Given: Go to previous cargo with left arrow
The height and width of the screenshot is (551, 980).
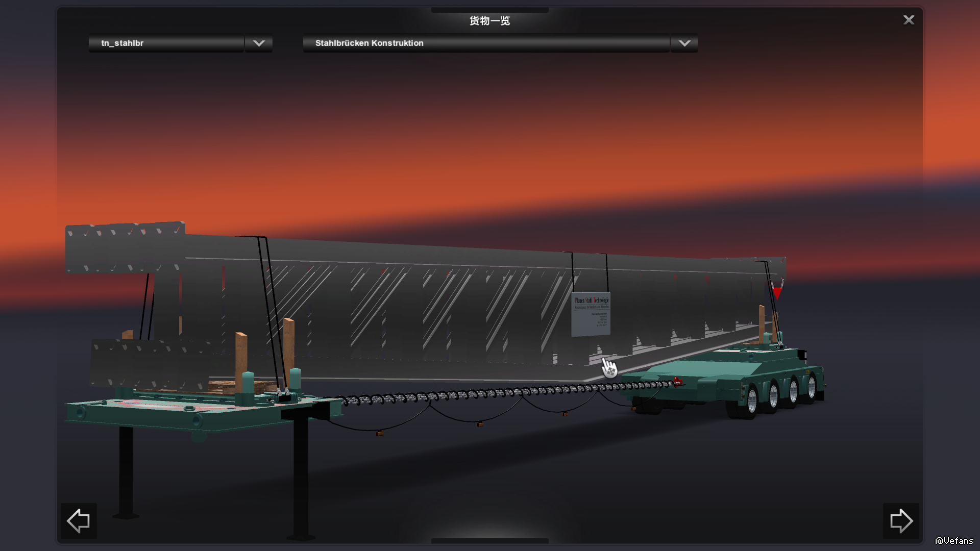Looking at the screenshot, I should [79, 521].
